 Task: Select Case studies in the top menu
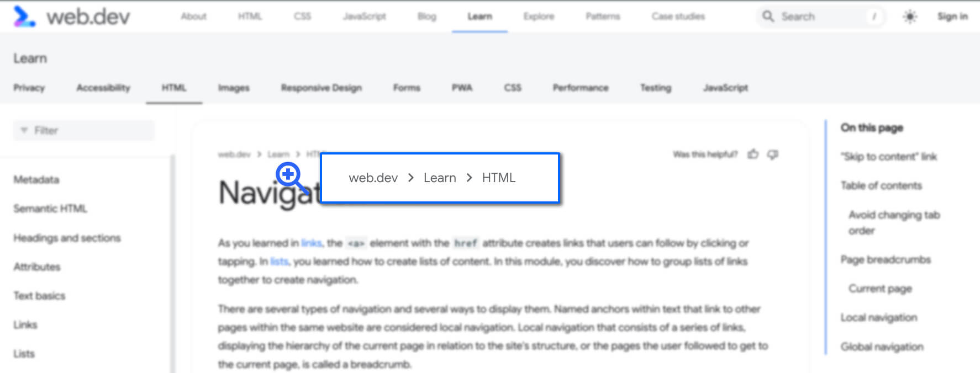[678, 16]
